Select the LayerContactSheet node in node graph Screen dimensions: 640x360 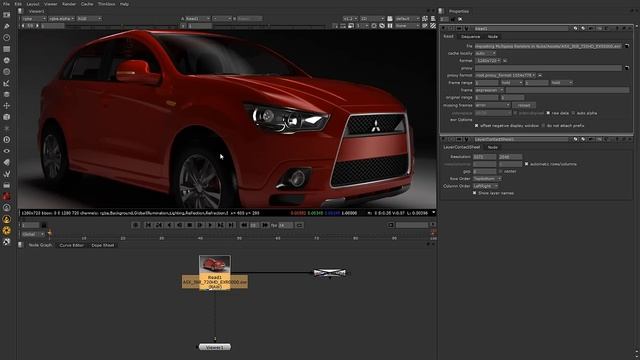point(329,273)
